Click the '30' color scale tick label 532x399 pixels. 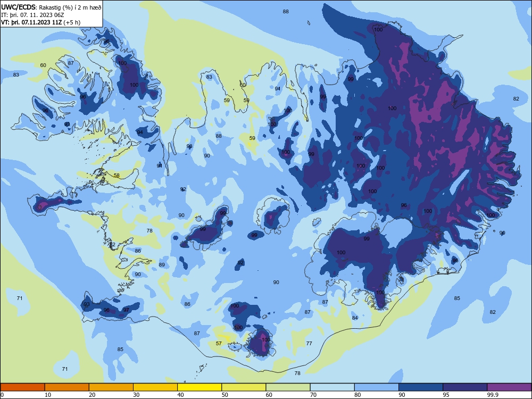136,395
